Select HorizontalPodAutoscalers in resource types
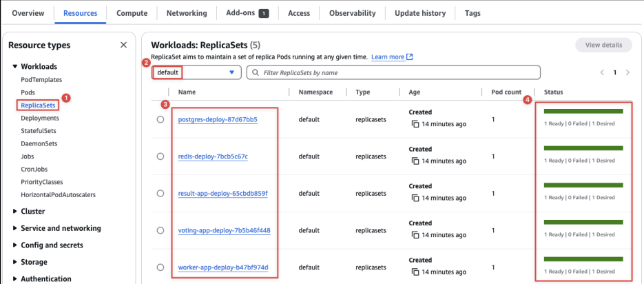This screenshot has width=644, height=284. tap(59, 195)
